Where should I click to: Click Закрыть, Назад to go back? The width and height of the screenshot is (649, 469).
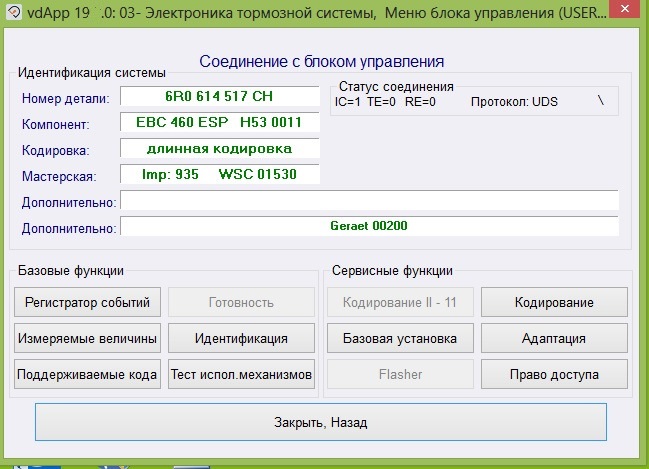[x=321, y=422]
